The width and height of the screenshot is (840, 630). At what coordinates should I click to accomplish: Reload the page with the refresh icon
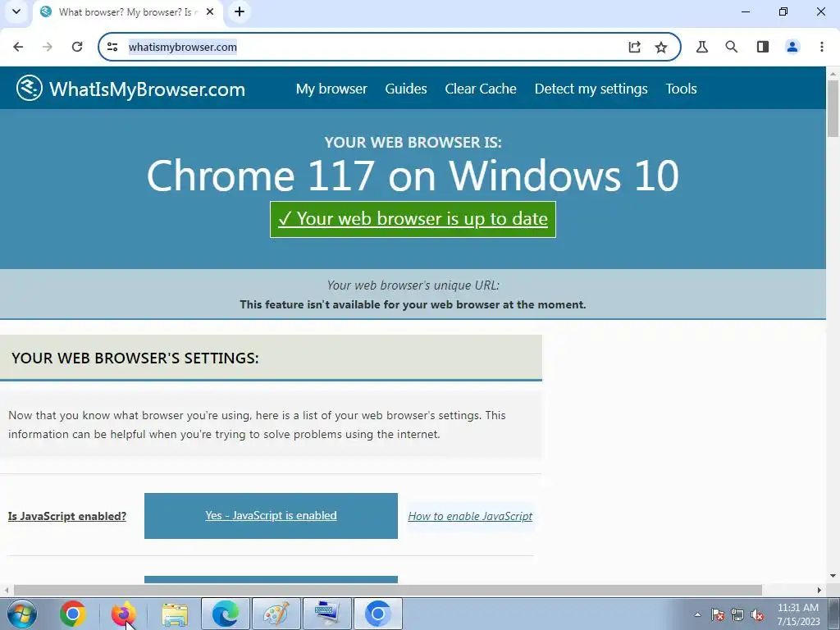click(x=77, y=47)
